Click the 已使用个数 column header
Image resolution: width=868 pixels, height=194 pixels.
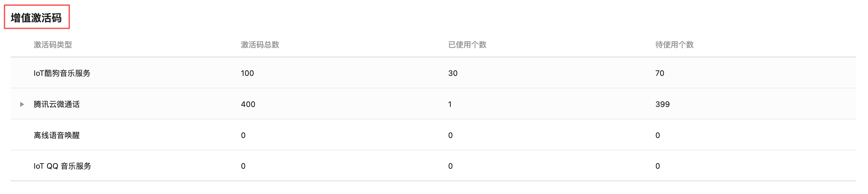point(467,45)
